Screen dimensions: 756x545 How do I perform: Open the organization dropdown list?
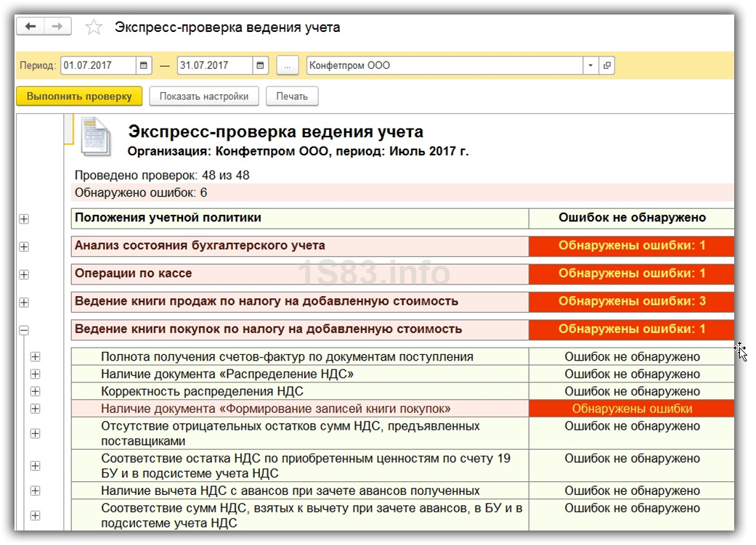[590, 65]
